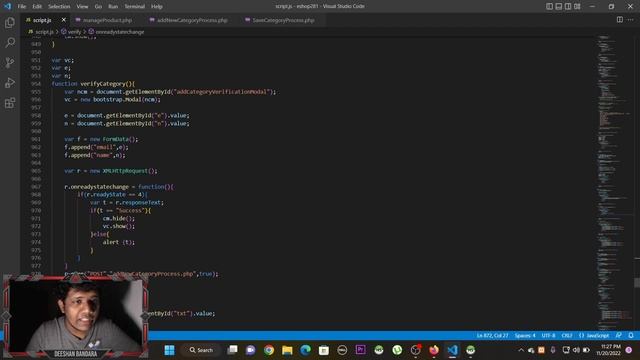Click line number 954 in the gutter
Image resolution: width=640 pixels, height=360 pixels.
coord(36,84)
